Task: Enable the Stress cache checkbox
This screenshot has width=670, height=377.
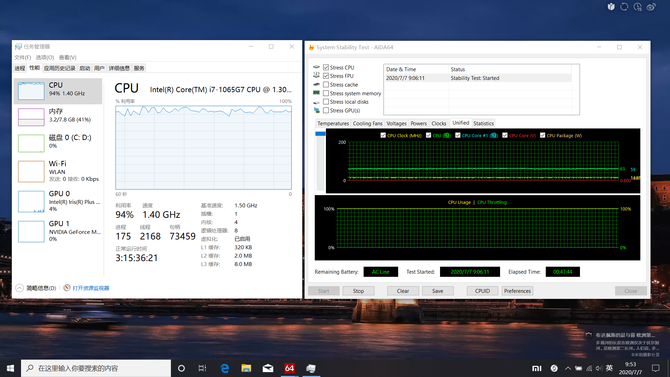Action: (326, 85)
